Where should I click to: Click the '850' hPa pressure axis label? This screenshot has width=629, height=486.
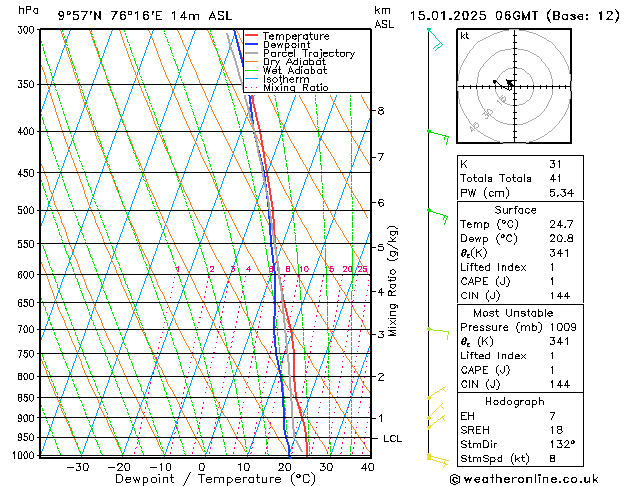[x=26, y=398]
